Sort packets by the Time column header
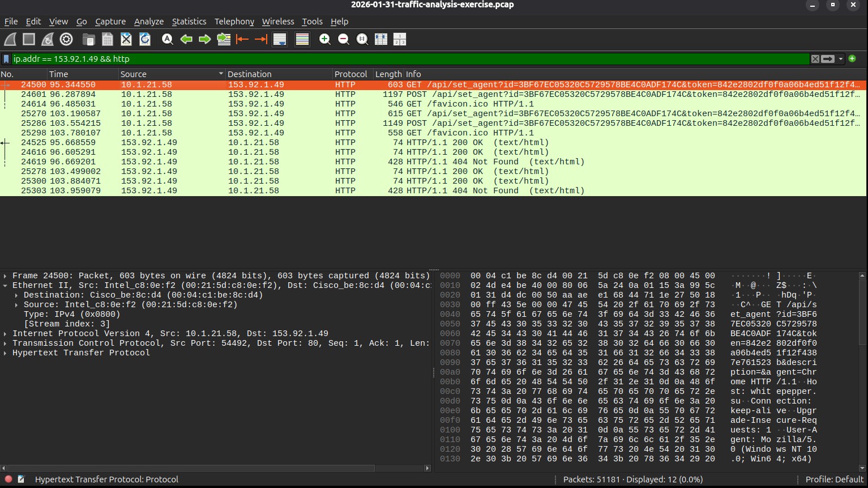This screenshot has width=868, height=488. coord(83,74)
